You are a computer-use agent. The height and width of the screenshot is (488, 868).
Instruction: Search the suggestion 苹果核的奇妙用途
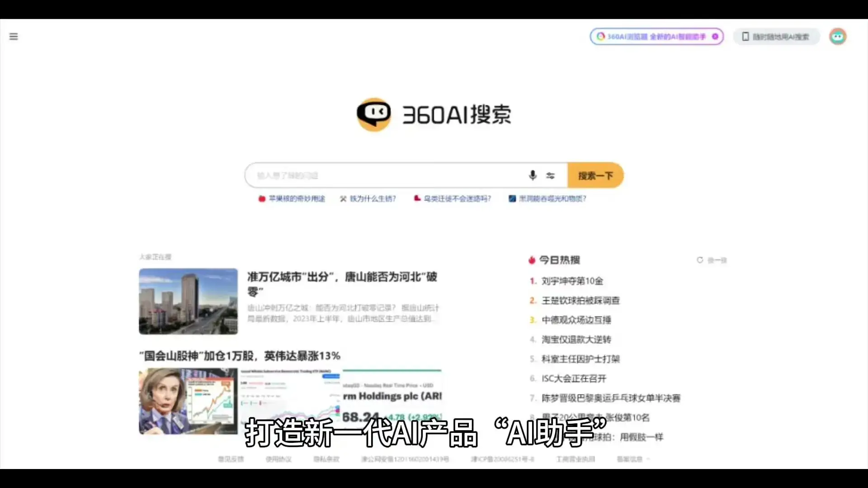pyautogui.click(x=297, y=198)
